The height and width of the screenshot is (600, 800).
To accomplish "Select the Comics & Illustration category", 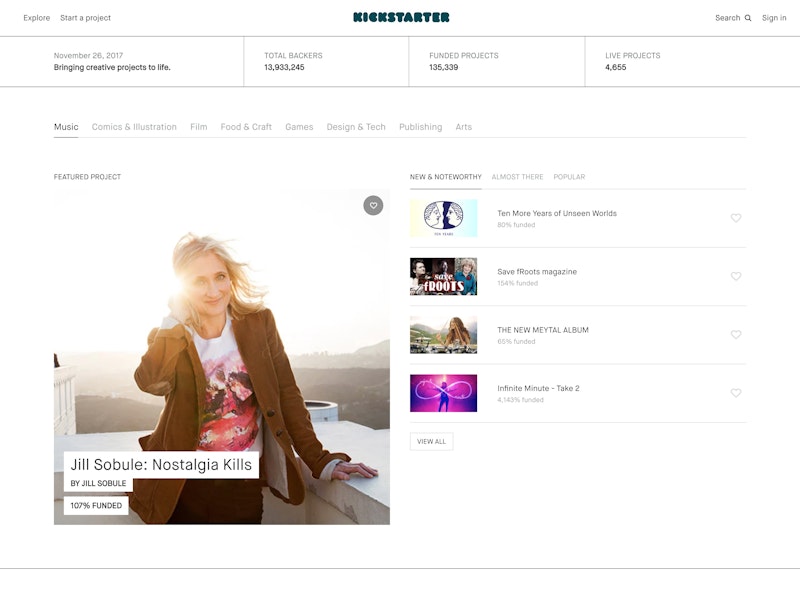I will click(x=134, y=127).
